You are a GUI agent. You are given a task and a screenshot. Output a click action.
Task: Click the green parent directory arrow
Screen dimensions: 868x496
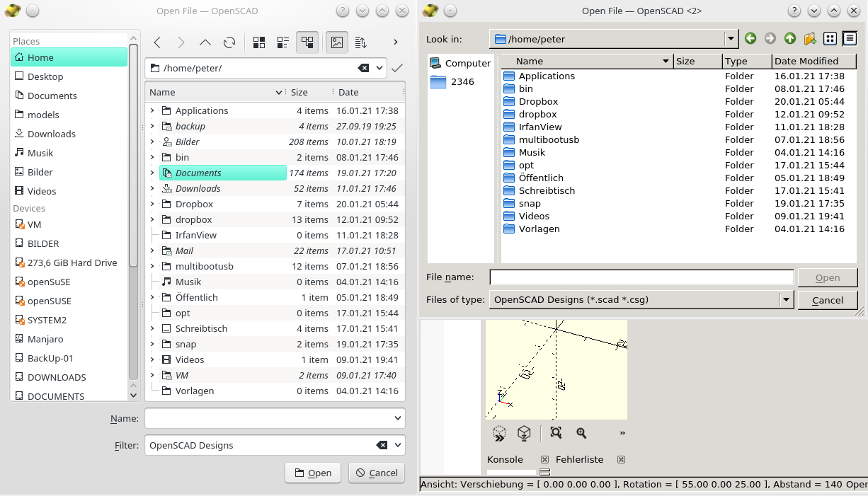pyautogui.click(x=790, y=39)
